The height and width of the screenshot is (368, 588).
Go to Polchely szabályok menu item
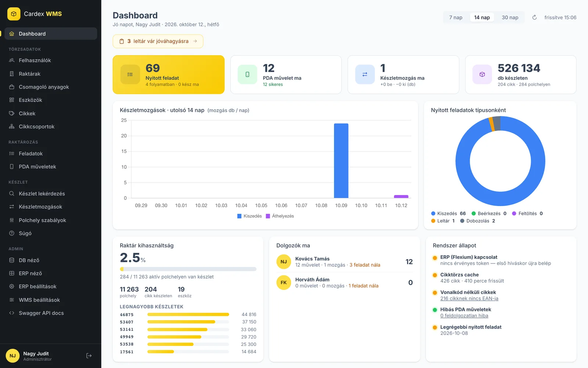click(x=51, y=220)
